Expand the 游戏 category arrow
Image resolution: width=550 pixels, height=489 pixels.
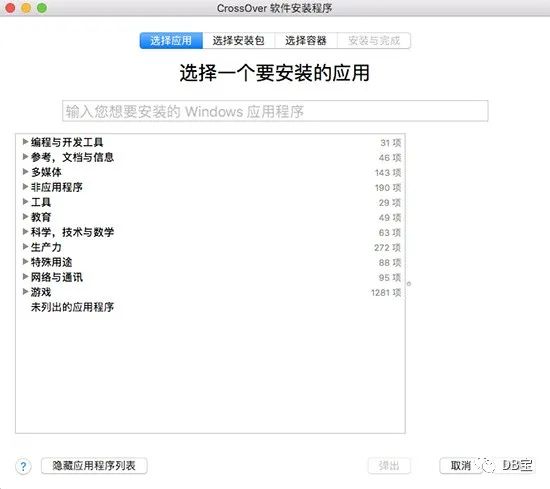pos(25,292)
